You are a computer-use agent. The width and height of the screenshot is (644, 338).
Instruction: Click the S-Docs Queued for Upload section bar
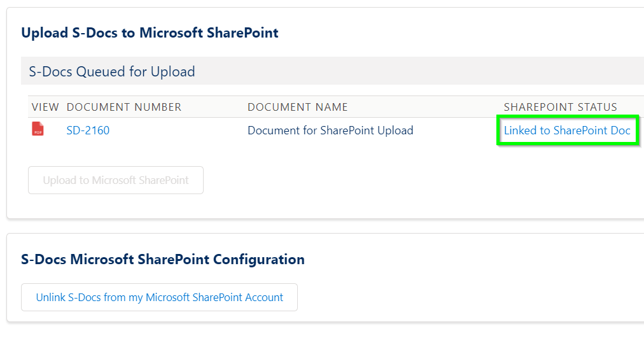332,71
